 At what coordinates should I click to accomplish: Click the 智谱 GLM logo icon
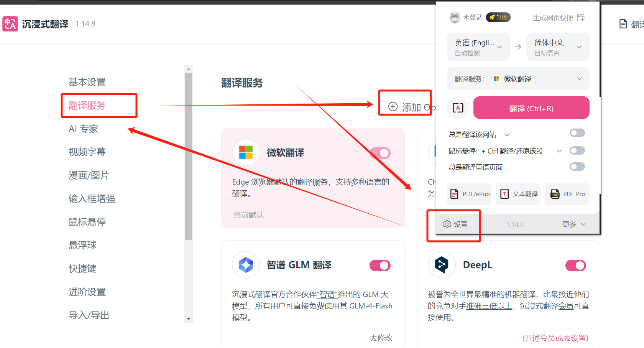coord(246,265)
